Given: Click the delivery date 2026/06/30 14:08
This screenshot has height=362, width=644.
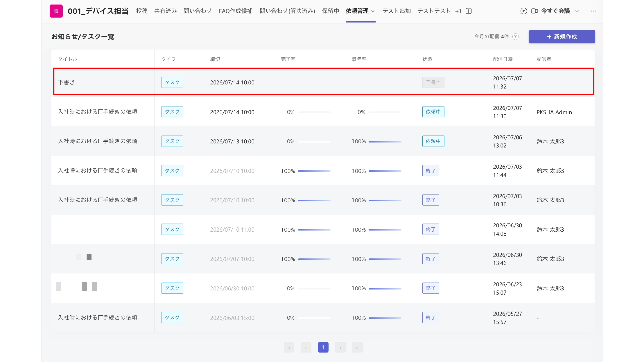Looking at the screenshot, I should tap(507, 229).
